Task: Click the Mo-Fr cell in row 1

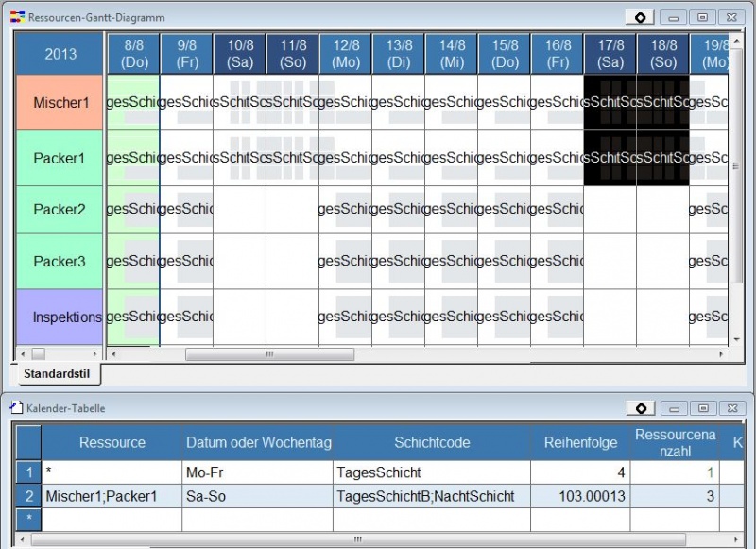Action: (256, 472)
